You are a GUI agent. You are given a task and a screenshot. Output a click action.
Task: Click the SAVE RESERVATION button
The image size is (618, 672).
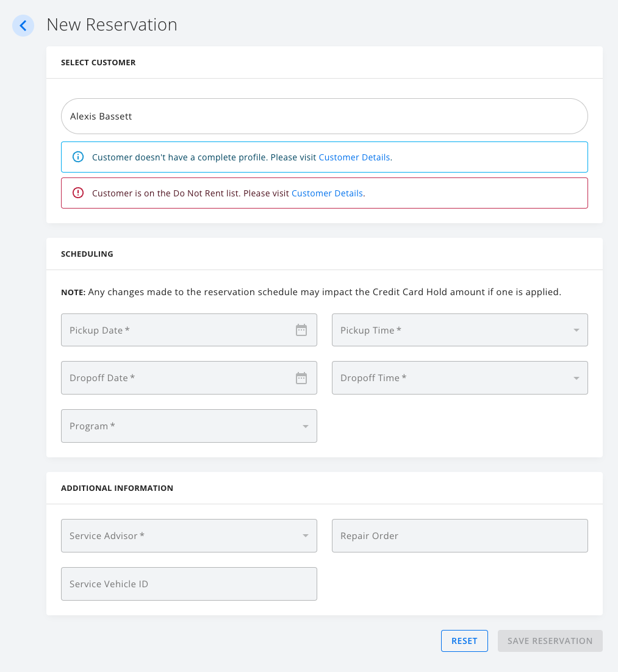pos(549,640)
